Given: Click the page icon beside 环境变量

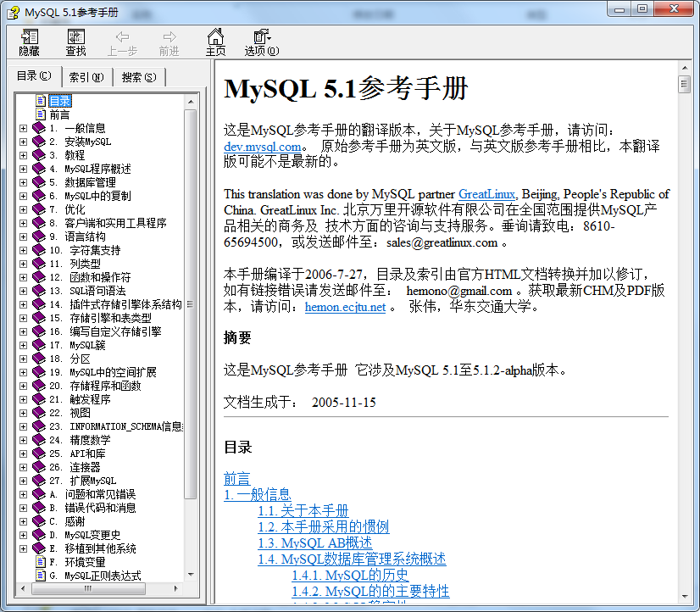Looking at the screenshot, I should point(40,562).
